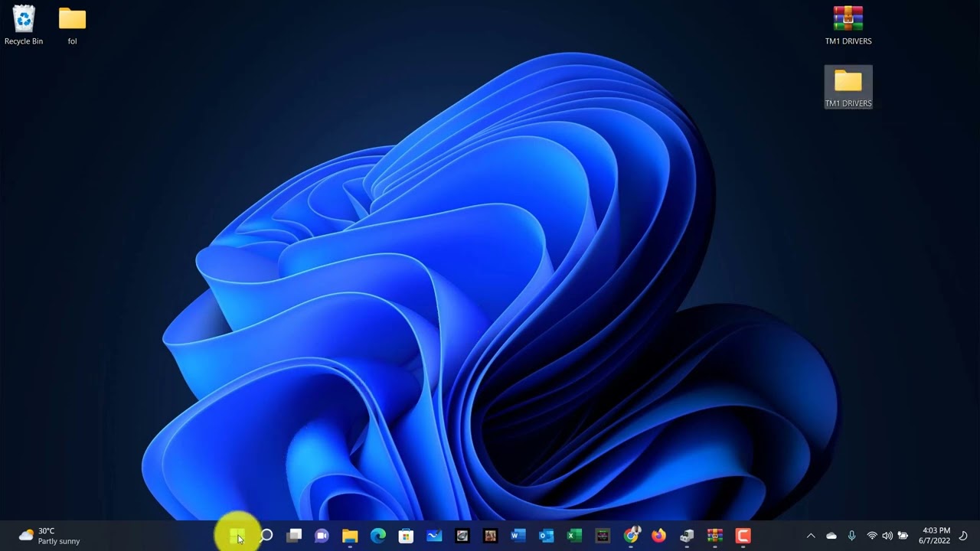The height and width of the screenshot is (551, 980).
Task: Open taskbar Search
Action: point(266,536)
